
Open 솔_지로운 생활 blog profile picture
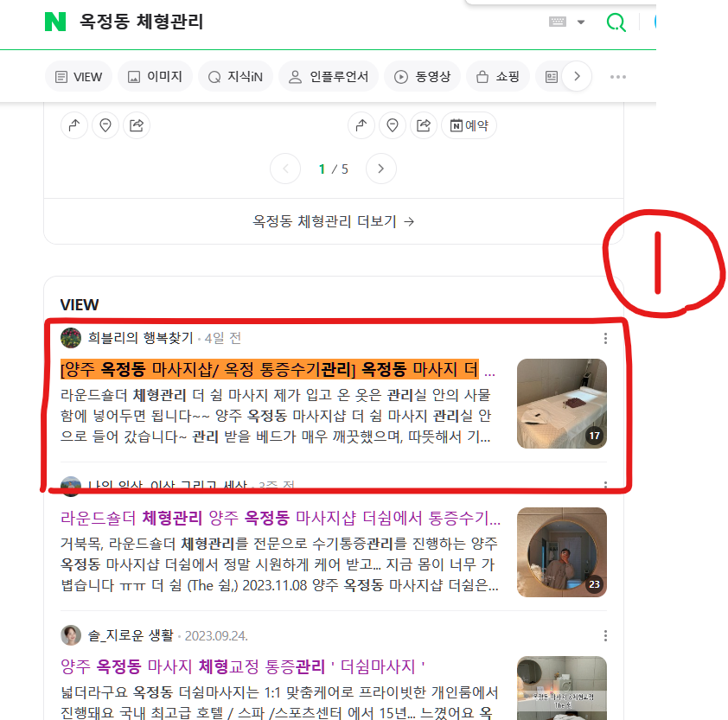click(x=71, y=635)
